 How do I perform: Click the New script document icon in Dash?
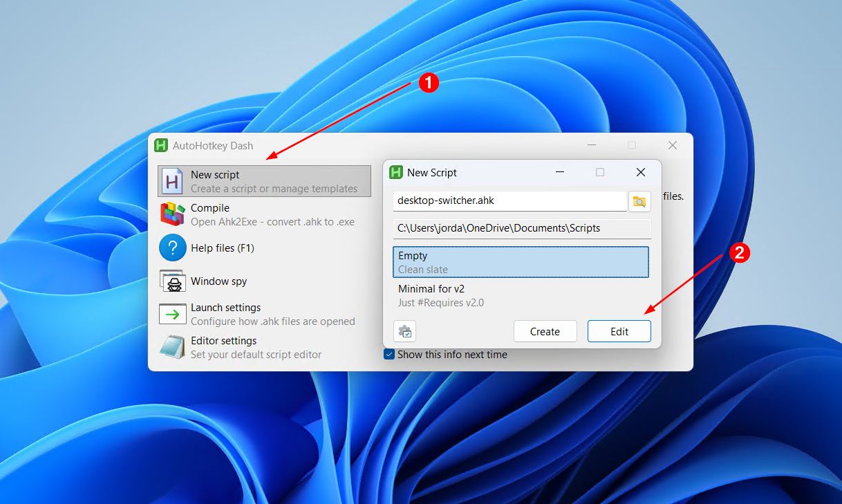(x=171, y=181)
